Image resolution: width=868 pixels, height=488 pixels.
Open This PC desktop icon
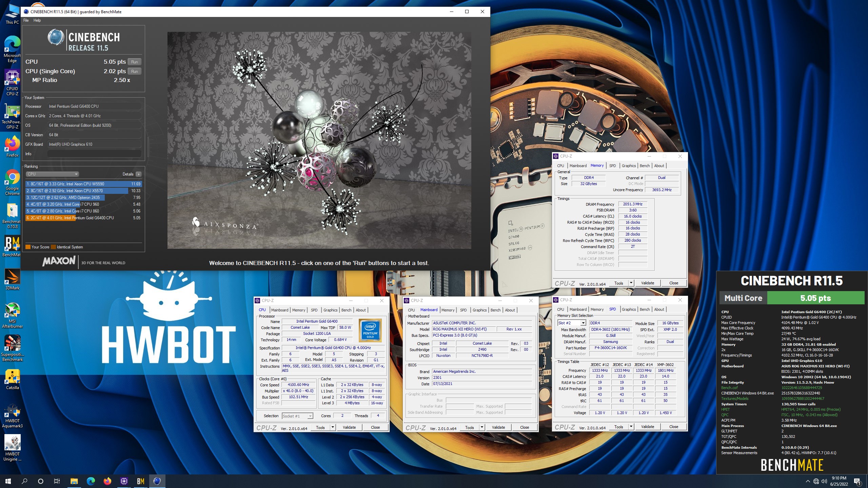[12, 14]
